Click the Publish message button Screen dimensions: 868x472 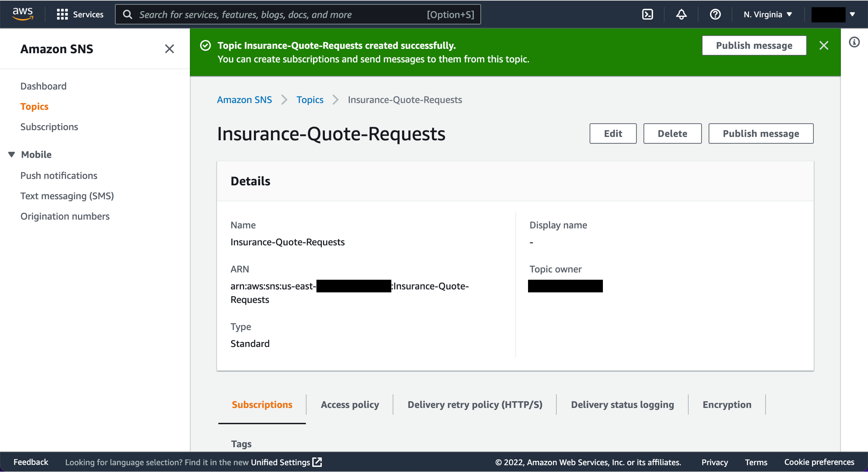click(762, 133)
